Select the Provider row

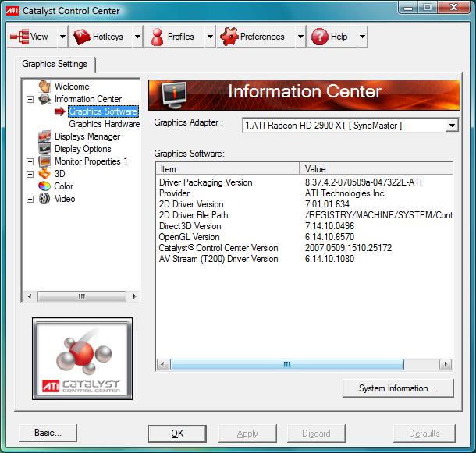click(x=304, y=193)
